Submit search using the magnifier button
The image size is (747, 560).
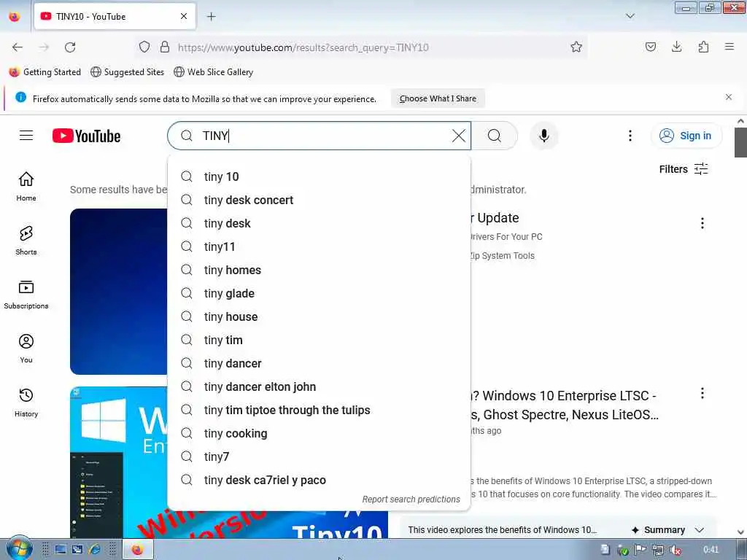495,136
